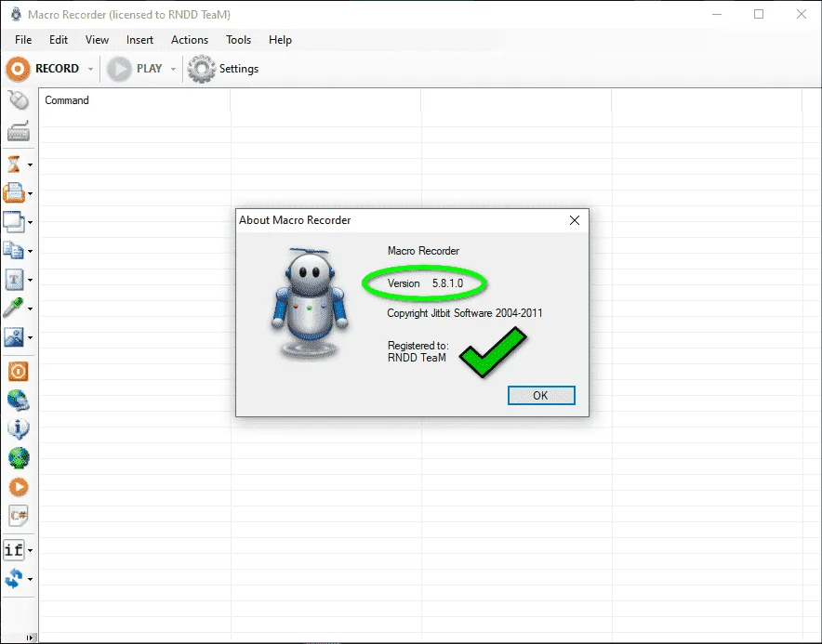
Task: Click the 'RNDD TeaM' registered name
Action: point(417,358)
